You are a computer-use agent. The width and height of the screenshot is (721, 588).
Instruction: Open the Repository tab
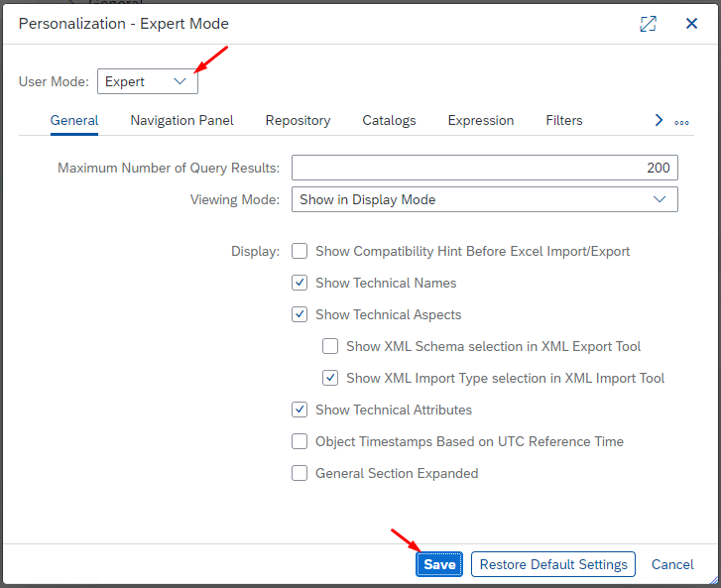tap(298, 120)
